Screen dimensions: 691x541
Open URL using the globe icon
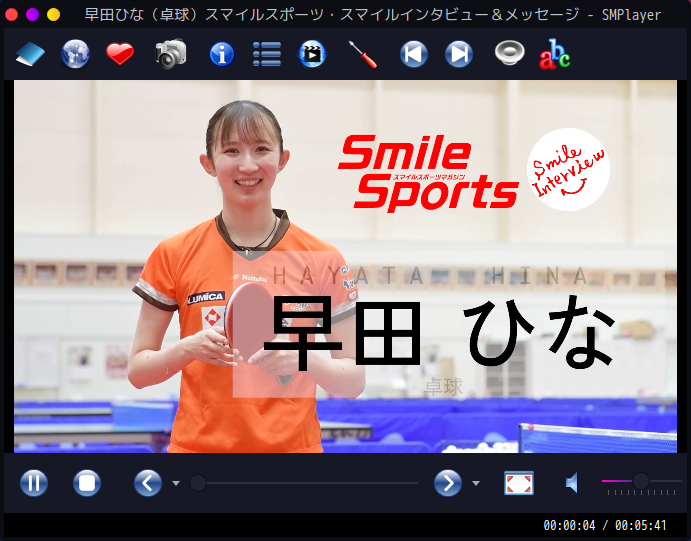click(x=75, y=54)
